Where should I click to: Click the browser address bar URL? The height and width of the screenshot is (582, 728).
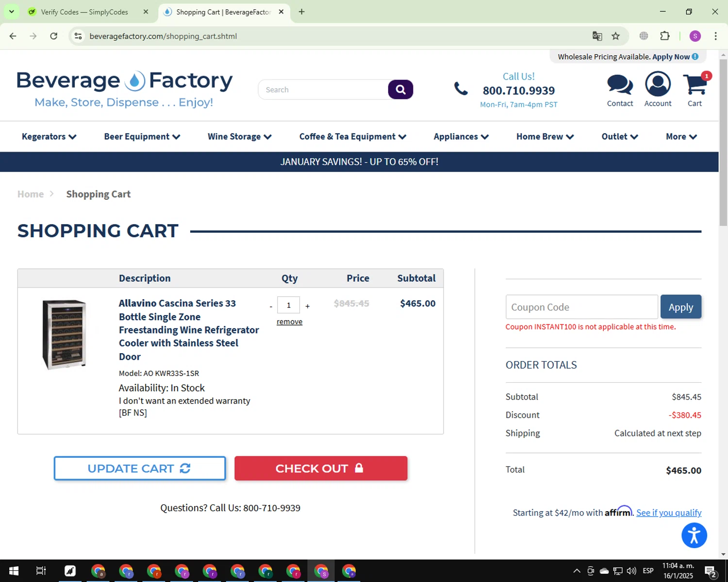pyautogui.click(x=163, y=36)
